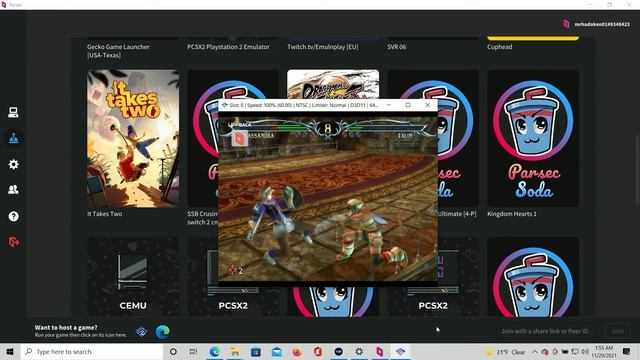Click Join with share link input field
Image resolution: width=640 pixels, height=360 pixels.
tap(545, 331)
